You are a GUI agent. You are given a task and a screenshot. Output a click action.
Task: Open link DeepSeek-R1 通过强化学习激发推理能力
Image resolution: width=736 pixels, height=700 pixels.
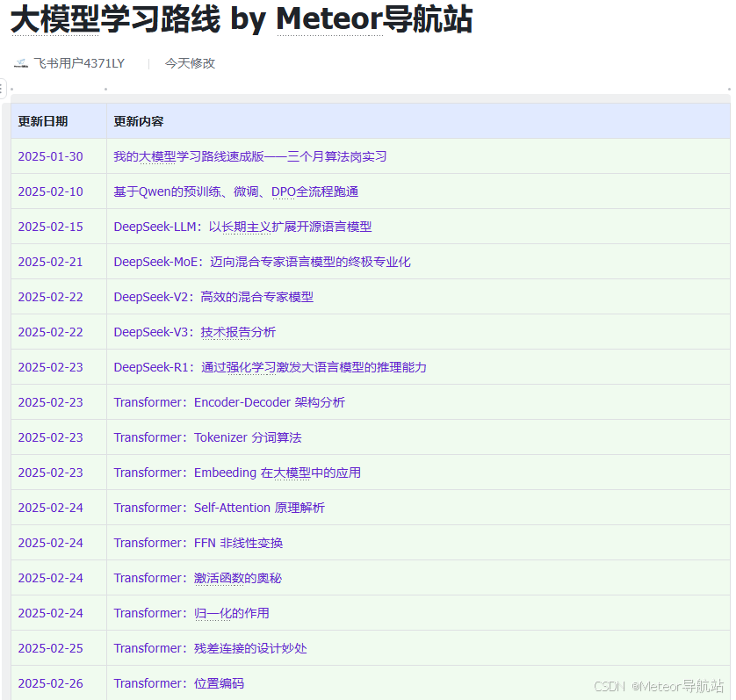click(270, 368)
